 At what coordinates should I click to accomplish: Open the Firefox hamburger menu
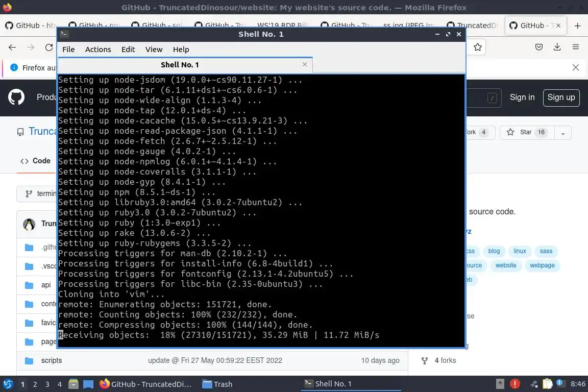click(x=576, y=47)
